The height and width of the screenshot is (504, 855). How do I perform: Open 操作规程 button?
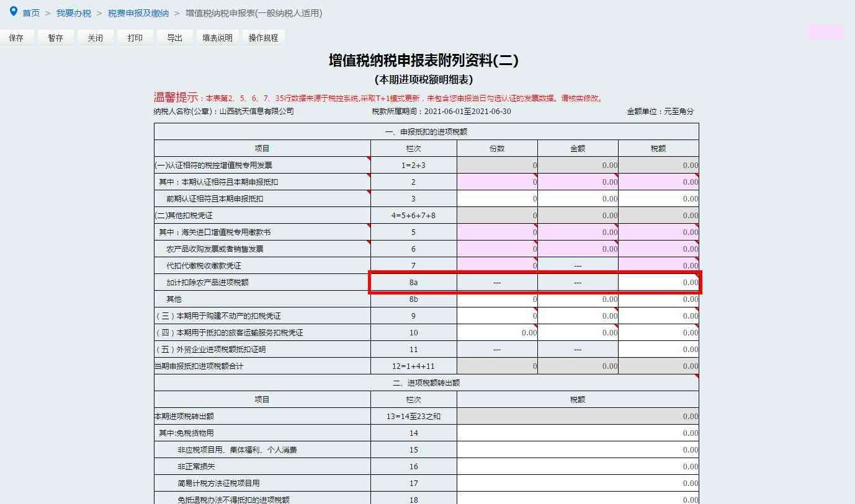coord(263,38)
